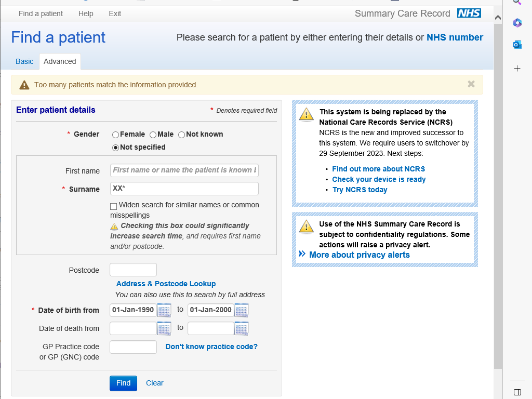Open Try NCRS today link
The width and height of the screenshot is (532, 399).
(360, 190)
